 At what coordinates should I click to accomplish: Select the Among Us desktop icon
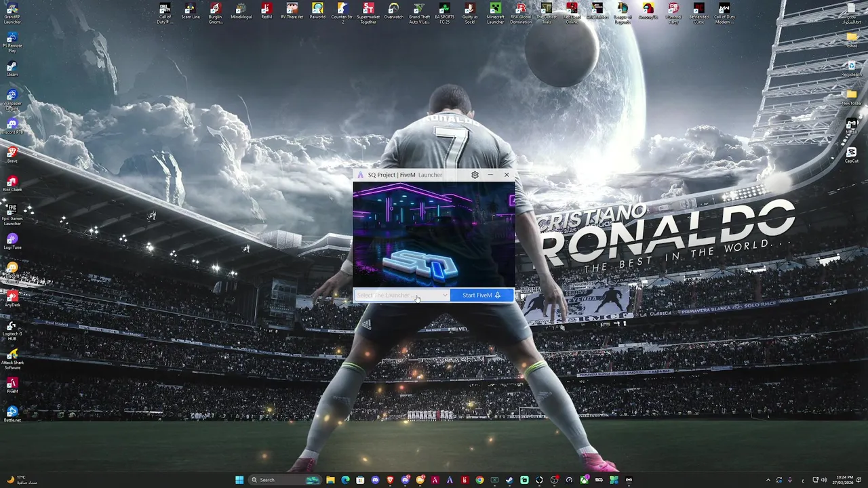click(x=648, y=12)
